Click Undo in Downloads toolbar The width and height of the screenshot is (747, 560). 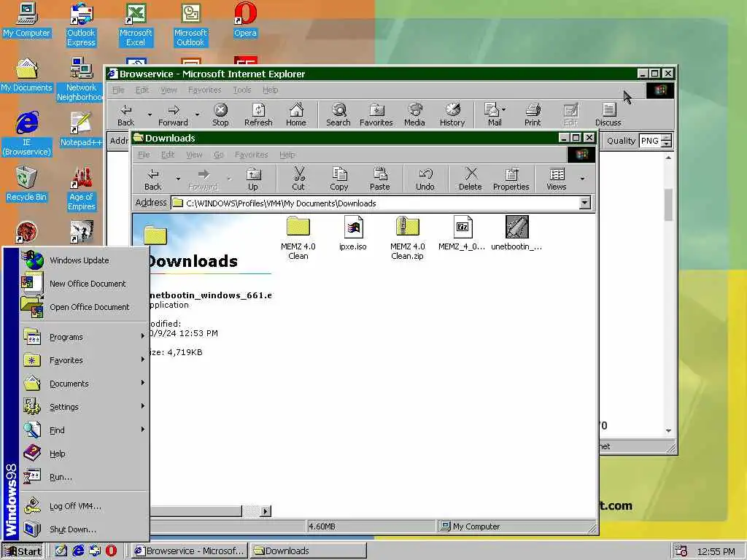(425, 179)
